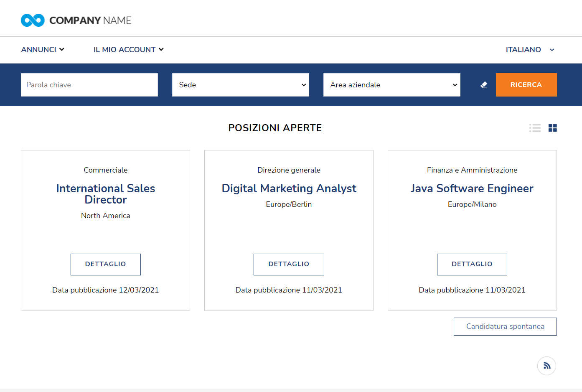Click the orange RICERCA button

tap(526, 85)
